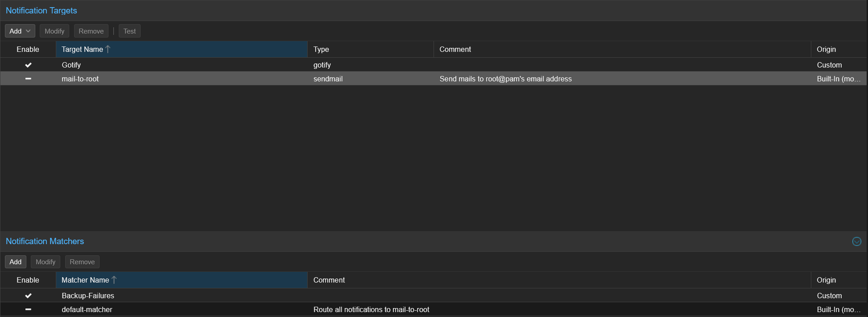Open the Add target dropdown
This screenshot has height=317, width=868.
click(x=20, y=31)
